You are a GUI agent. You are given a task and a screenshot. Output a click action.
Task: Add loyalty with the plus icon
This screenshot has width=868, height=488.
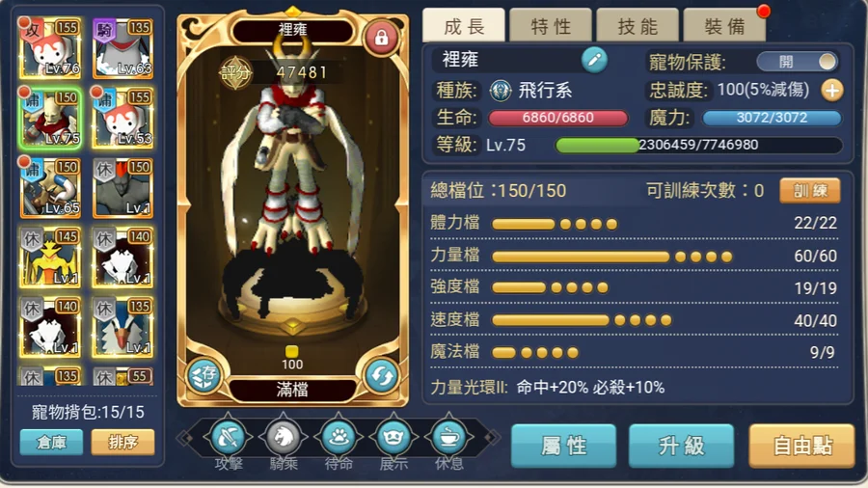pos(832,91)
